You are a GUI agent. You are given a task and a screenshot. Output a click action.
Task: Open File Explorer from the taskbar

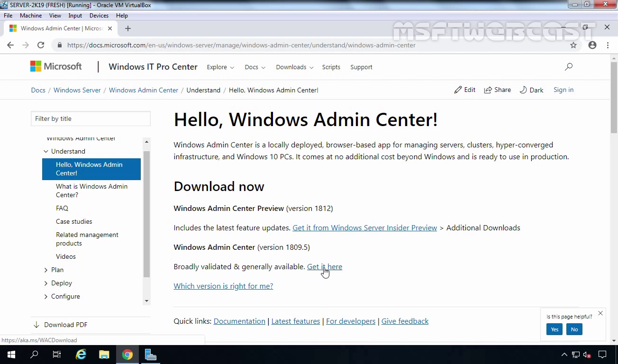pyautogui.click(x=104, y=355)
